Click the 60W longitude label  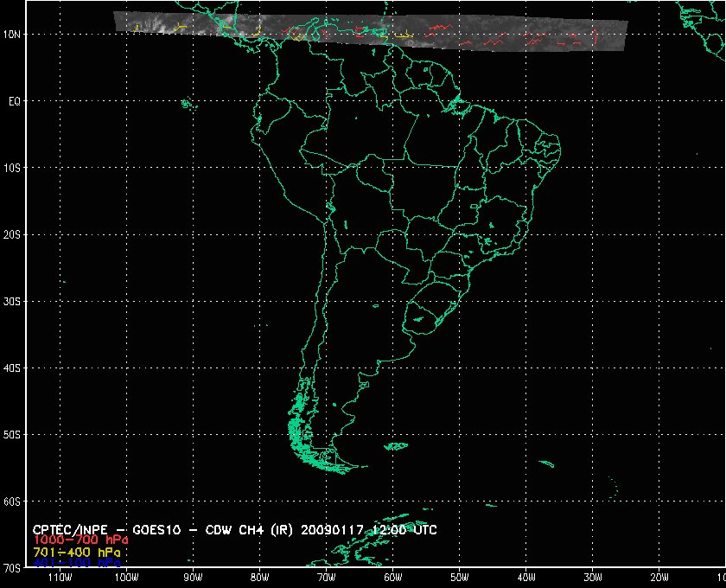point(392,578)
